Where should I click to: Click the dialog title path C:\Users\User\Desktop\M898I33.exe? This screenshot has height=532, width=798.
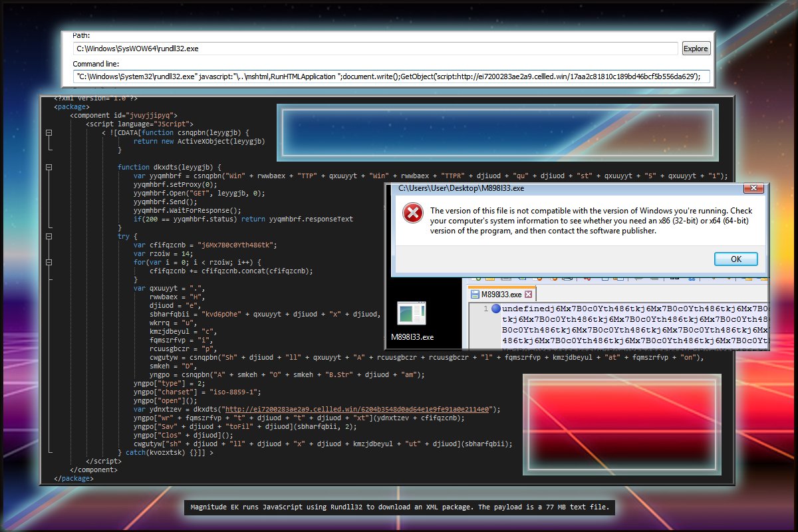click(461, 188)
